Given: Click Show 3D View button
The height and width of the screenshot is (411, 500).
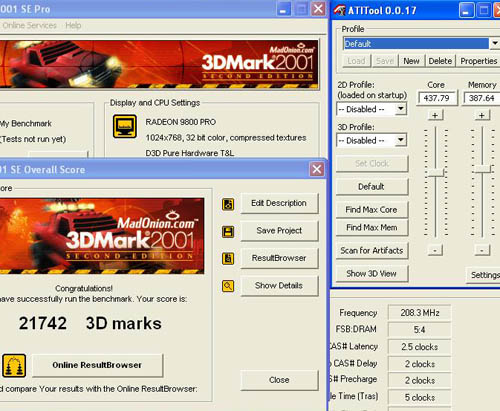Looking at the screenshot, I should point(372,274).
